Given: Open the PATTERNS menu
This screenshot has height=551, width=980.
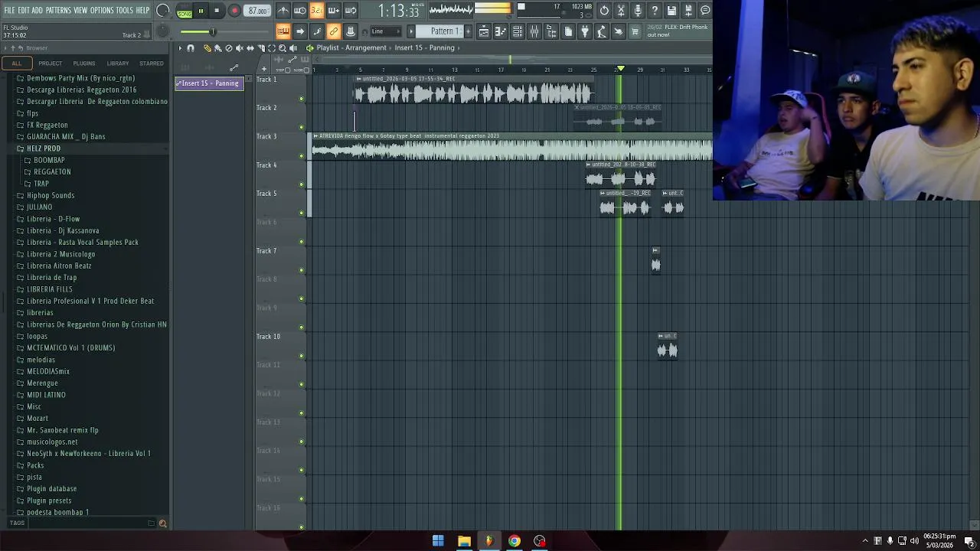Looking at the screenshot, I should pos(58,10).
